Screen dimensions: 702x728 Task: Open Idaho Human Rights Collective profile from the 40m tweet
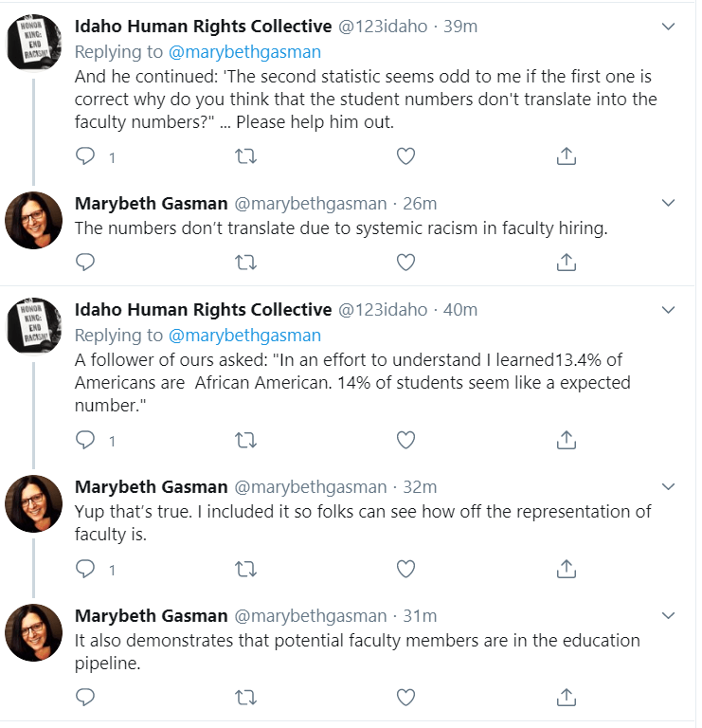point(203,310)
